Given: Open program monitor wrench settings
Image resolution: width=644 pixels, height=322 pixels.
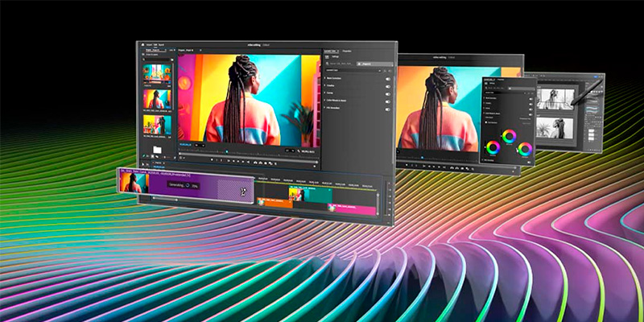Looking at the screenshot, I should point(299,151).
